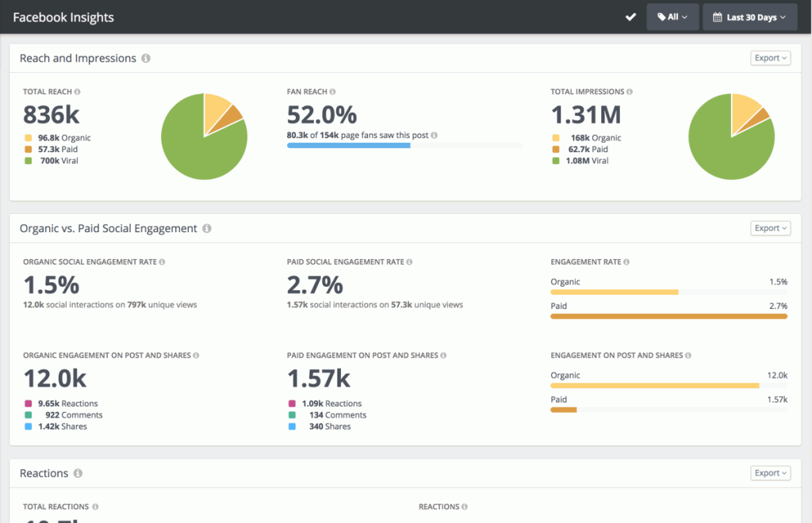Click the 836k total reach value

point(52,115)
